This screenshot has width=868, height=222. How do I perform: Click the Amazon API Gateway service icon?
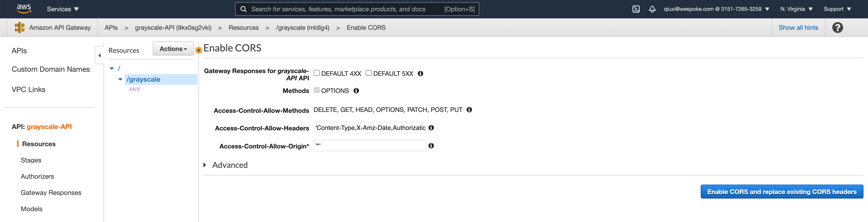click(x=20, y=28)
